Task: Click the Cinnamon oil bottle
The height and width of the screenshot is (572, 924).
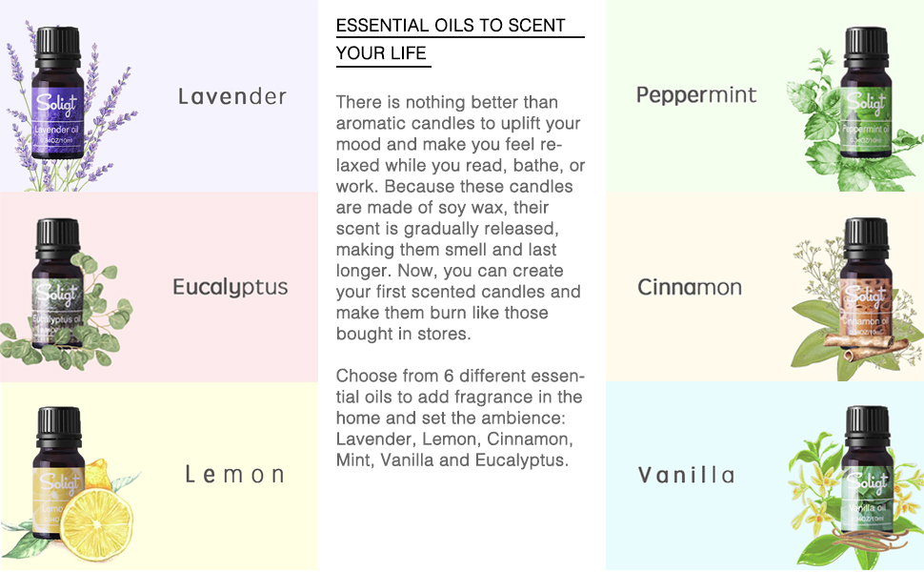Action: [866, 300]
